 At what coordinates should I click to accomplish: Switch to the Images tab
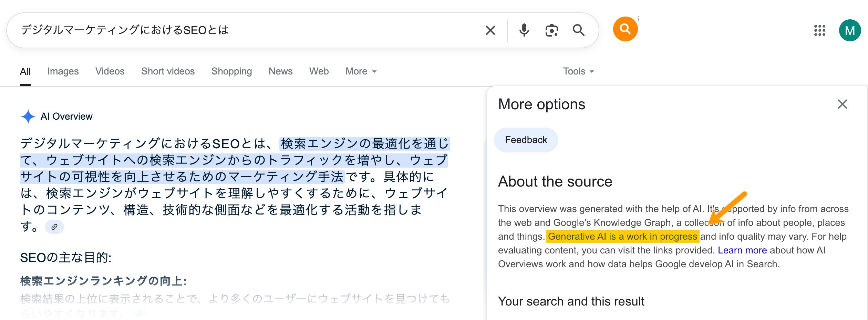coord(63,71)
